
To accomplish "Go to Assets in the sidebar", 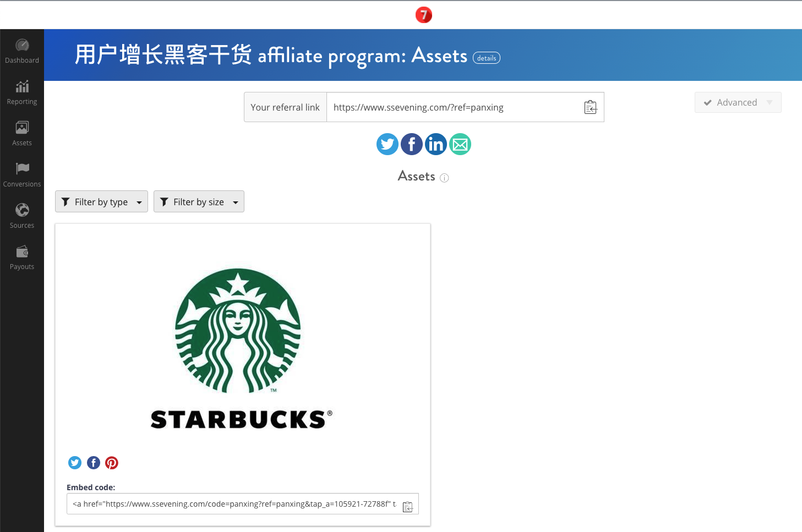I will click(22, 134).
